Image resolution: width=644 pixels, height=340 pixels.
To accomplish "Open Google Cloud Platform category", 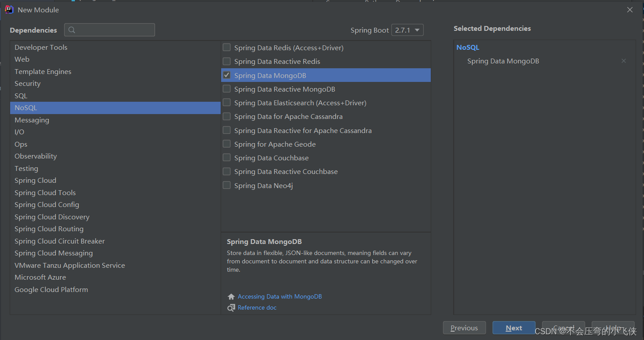I will pos(115,289).
